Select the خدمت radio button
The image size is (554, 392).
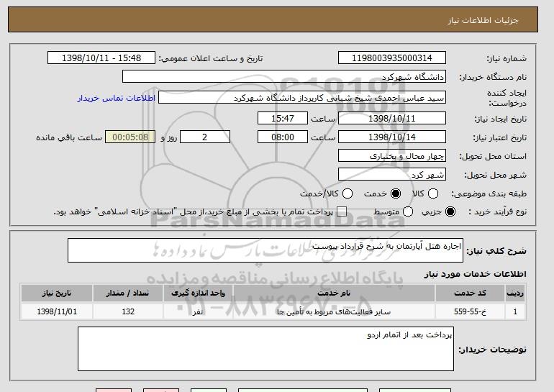click(x=396, y=193)
